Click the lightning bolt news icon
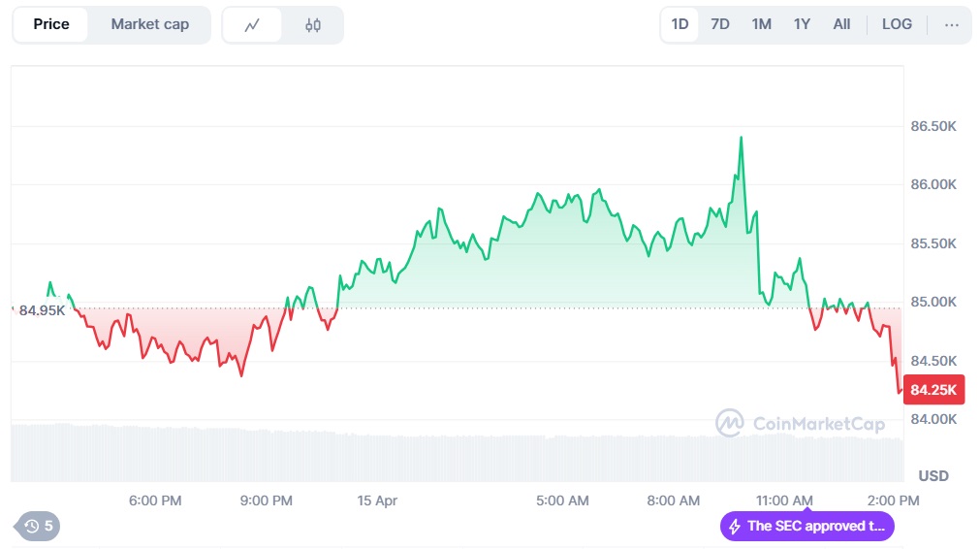Viewport: 980px width, 549px height. [735, 526]
